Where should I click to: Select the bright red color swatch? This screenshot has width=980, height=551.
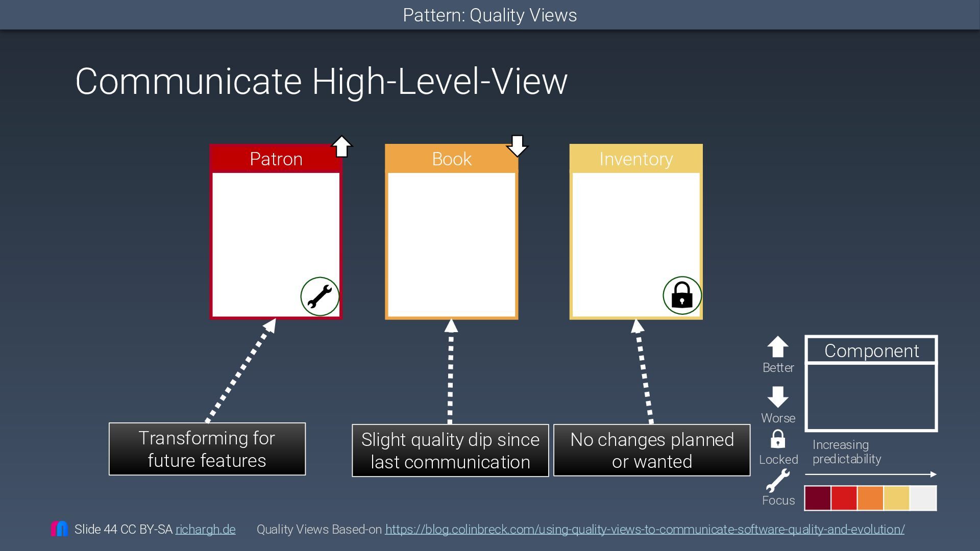pos(844,498)
